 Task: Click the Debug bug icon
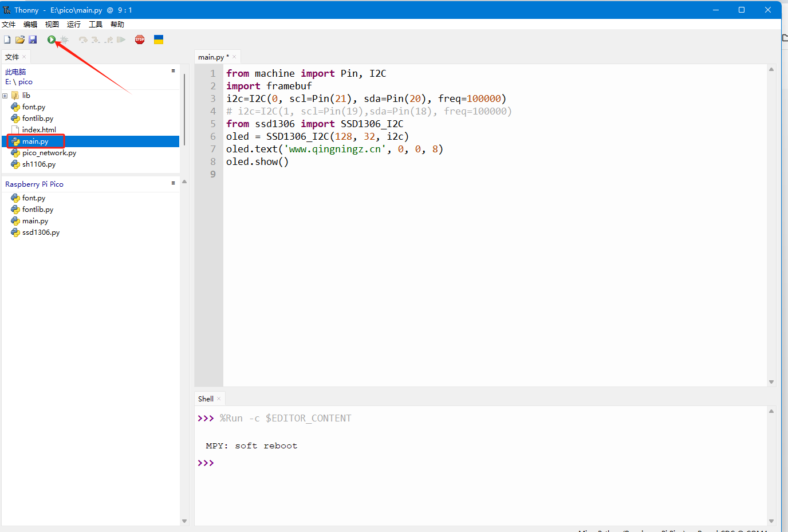pyautogui.click(x=64, y=40)
